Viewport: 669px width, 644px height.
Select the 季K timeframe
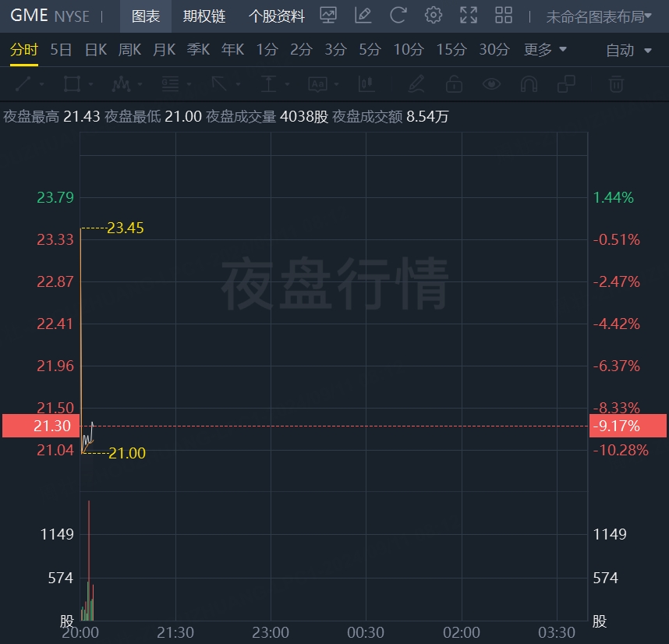click(x=198, y=50)
